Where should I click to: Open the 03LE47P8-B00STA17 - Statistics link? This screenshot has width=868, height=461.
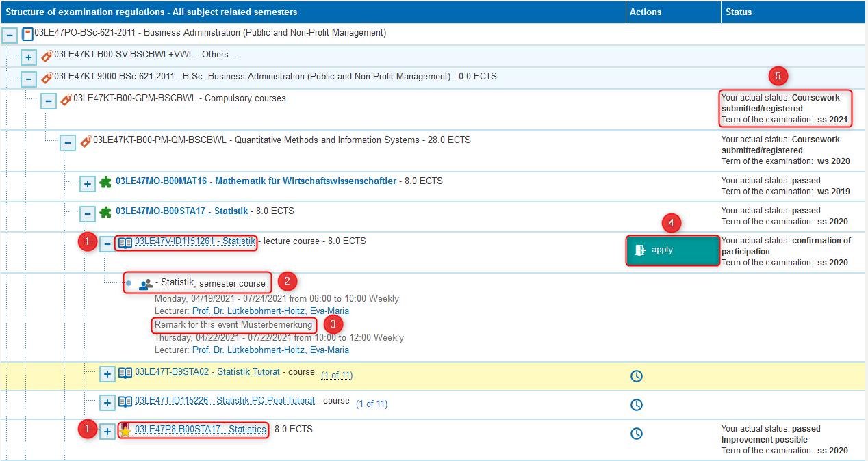(201, 430)
